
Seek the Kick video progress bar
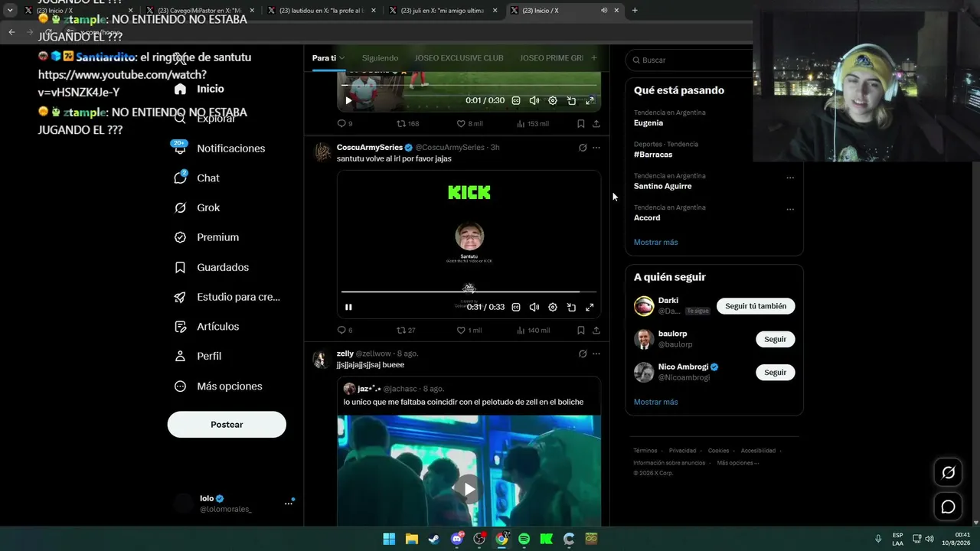pyautogui.click(x=469, y=292)
